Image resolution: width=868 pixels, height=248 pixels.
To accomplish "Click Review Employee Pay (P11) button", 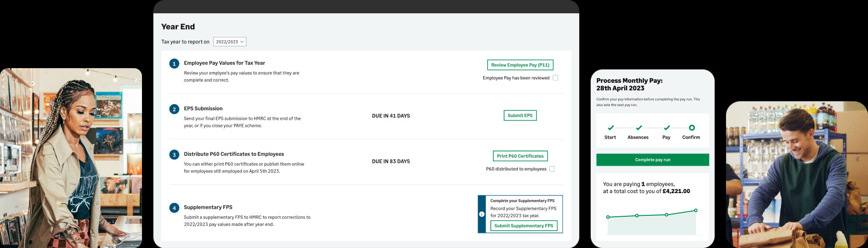I will [x=520, y=65].
